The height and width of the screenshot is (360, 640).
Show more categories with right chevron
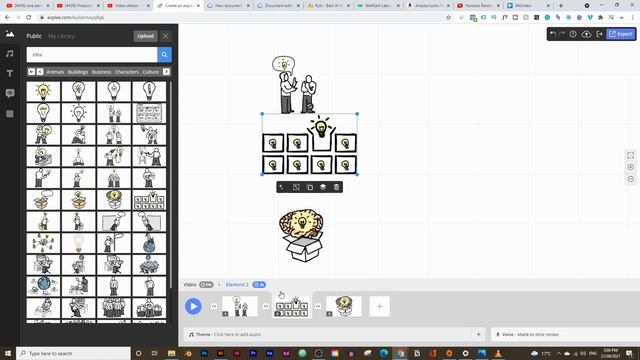tap(166, 72)
